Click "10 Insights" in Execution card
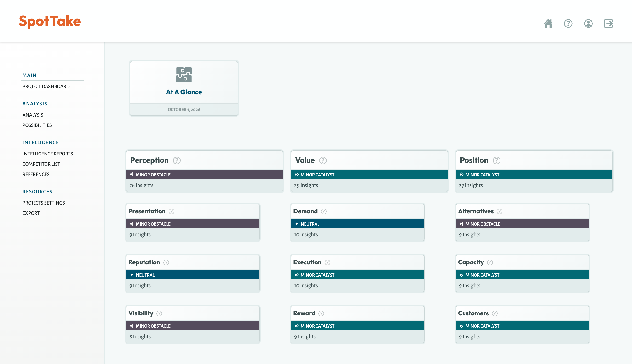 [306, 285]
